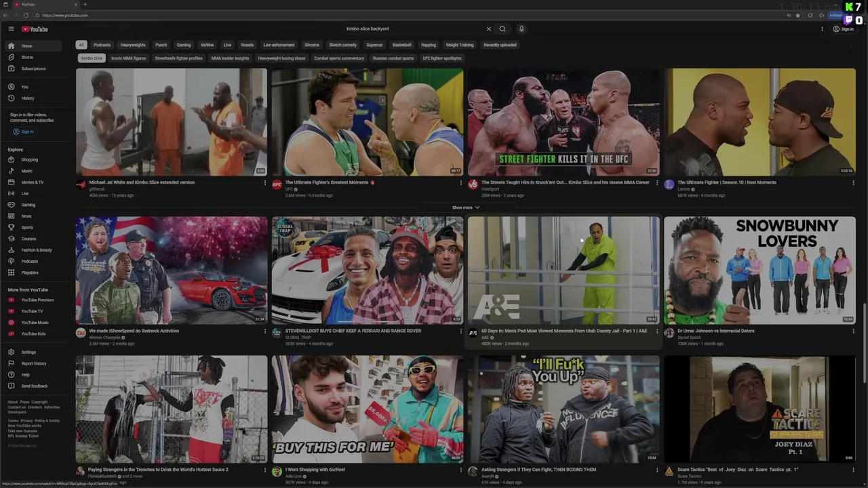This screenshot has height=488, width=868.
Task: Open Subscriptions in the sidebar
Action: point(35,68)
